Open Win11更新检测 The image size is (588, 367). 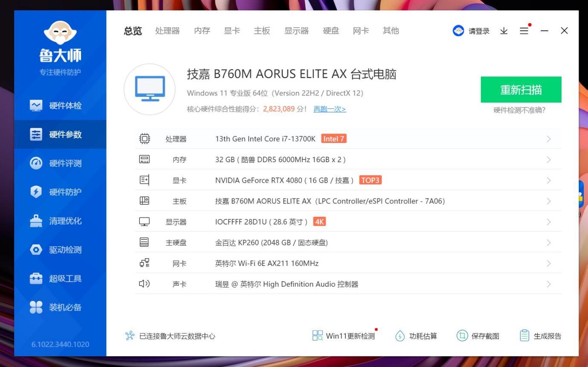click(345, 336)
